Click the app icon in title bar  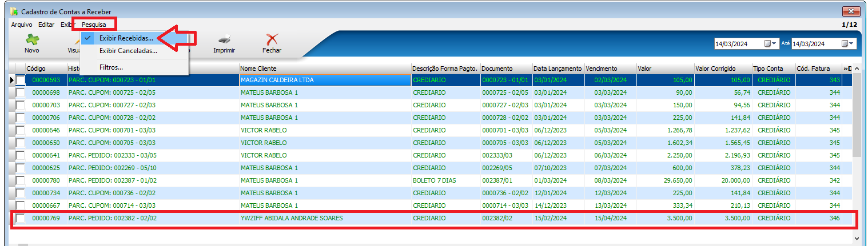click(15, 11)
